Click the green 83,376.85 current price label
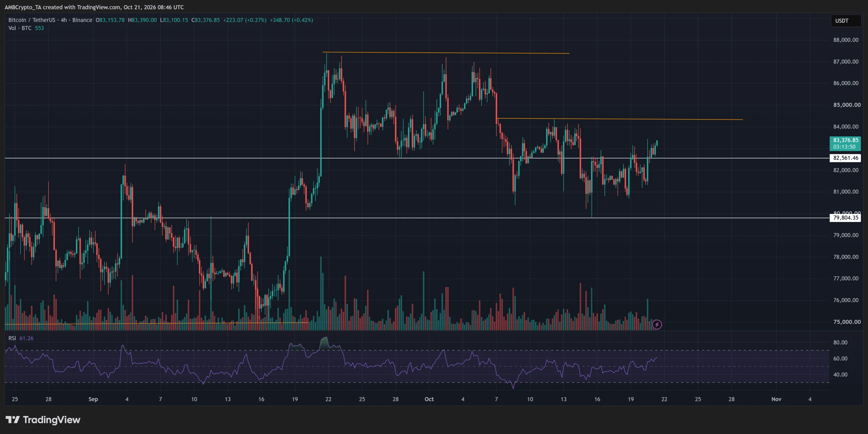868x434 pixels. [x=846, y=143]
